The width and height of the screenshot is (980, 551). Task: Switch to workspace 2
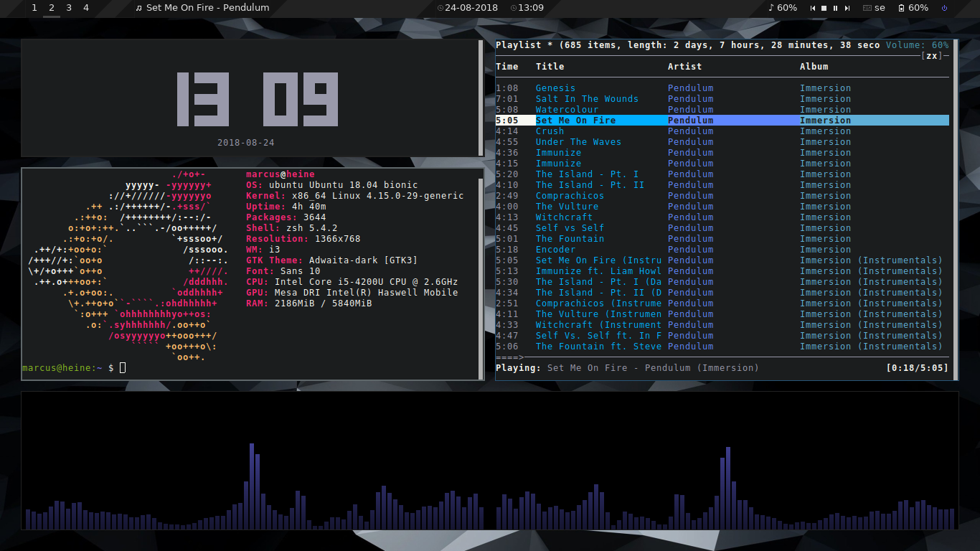tap(52, 8)
